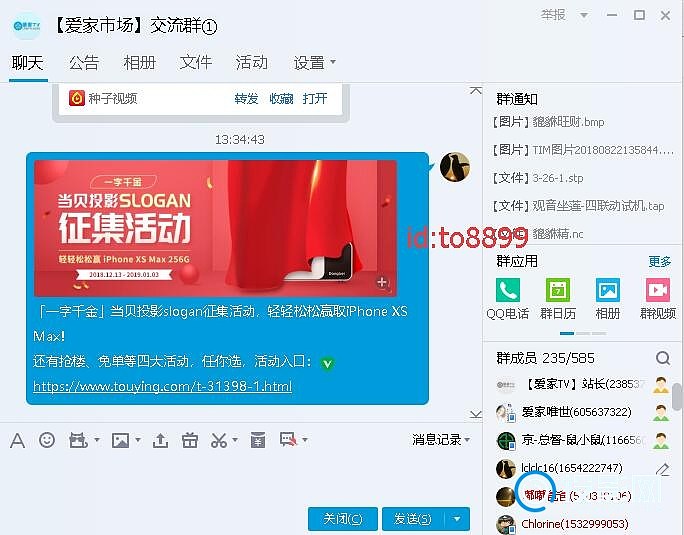Screen dimensions: 684x535
Task: Switch to the 公告 tab
Action: tap(84, 63)
